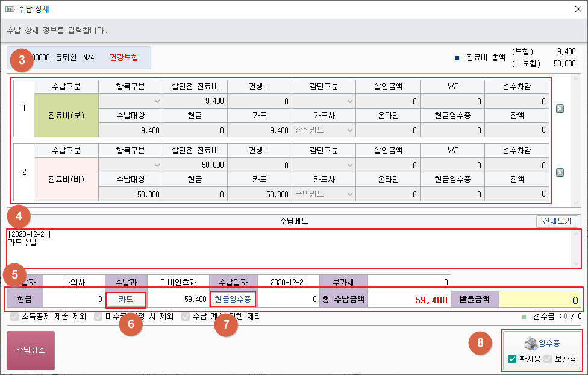588x375 pixels.
Task: Click the 현금 amount field in the bottom row
Action: (73, 299)
